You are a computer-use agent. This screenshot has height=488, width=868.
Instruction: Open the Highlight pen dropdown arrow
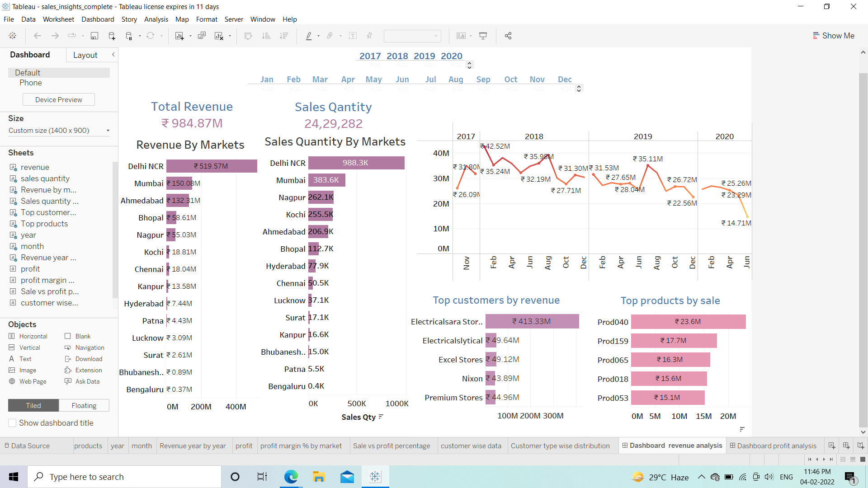click(319, 36)
